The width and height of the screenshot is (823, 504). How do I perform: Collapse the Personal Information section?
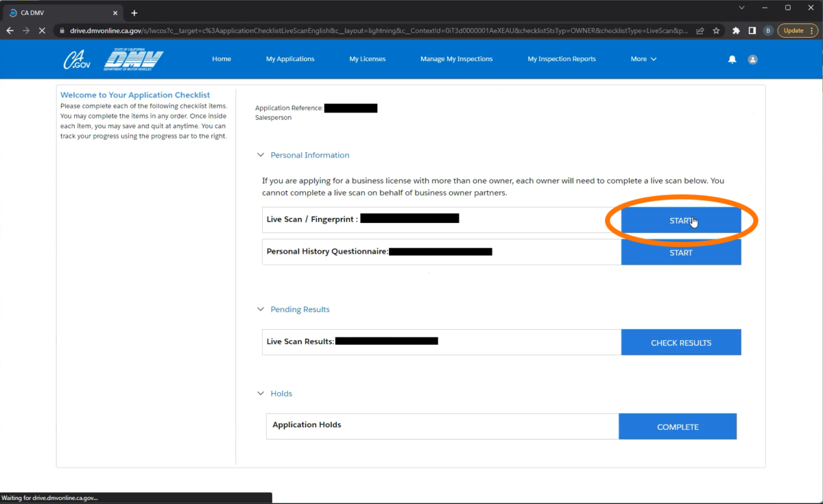point(261,155)
